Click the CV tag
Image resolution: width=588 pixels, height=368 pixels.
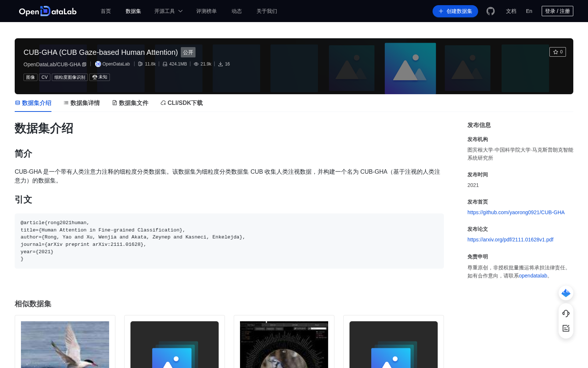coord(44,77)
